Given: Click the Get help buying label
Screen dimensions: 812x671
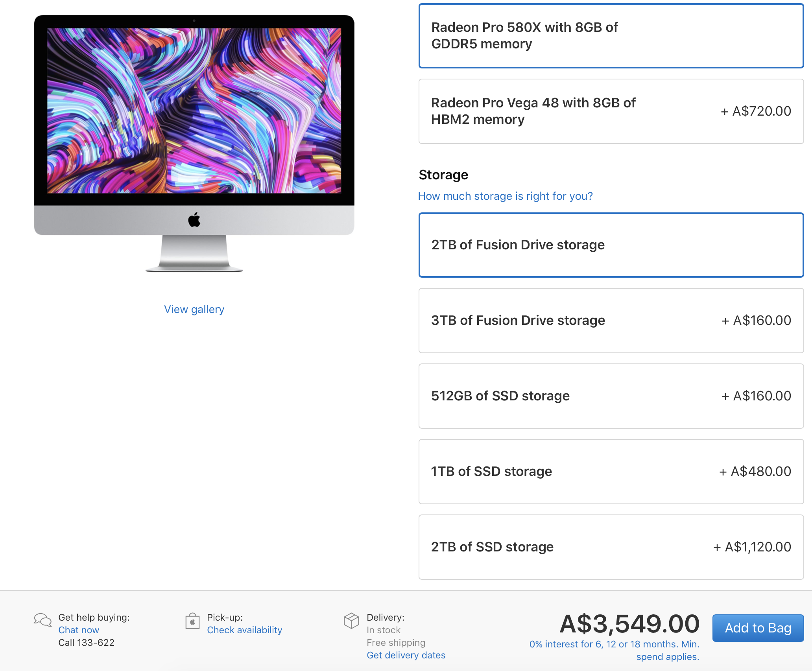Looking at the screenshot, I should click(94, 618).
